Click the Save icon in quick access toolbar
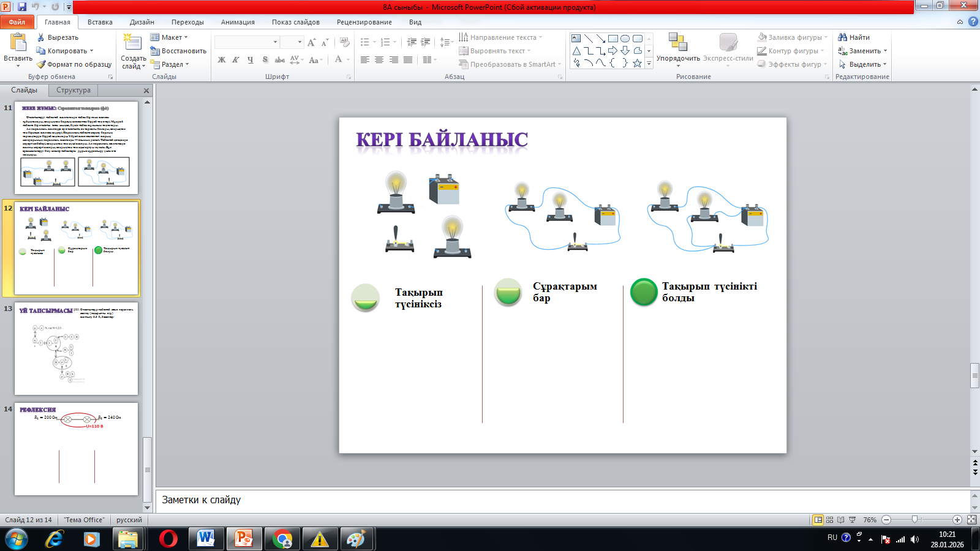 [x=22, y=7]
